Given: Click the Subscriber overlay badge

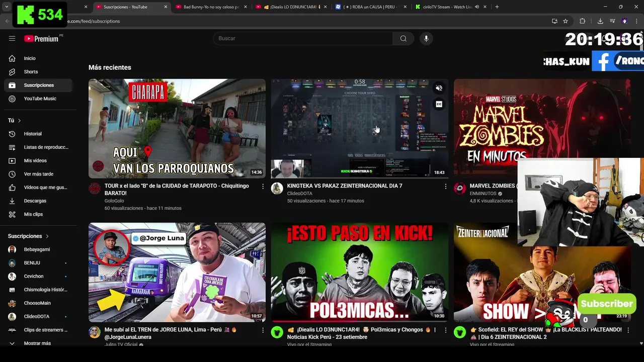Looking at the screenshot, I should [x=607, y=304].
